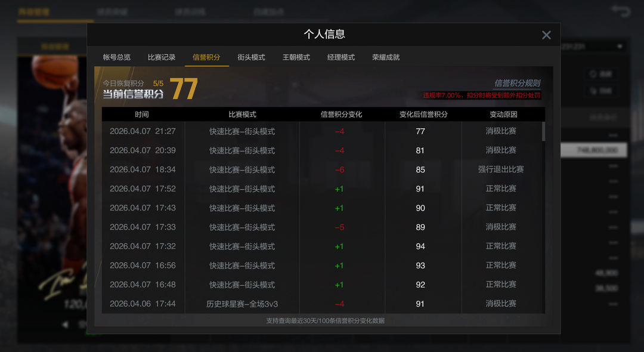Open the 王朝模式 tab
Screen dimensions: 644x352
(296, 57)
